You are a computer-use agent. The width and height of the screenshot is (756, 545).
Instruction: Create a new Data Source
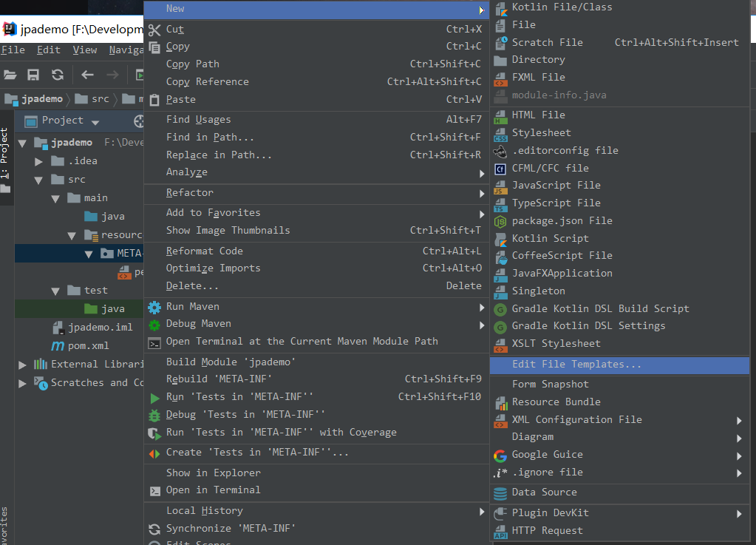(x=544, y=492)
